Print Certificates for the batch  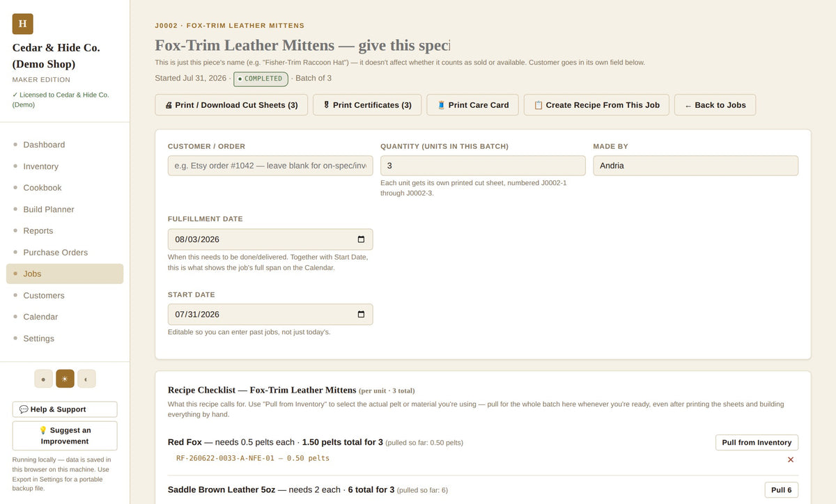[367, 105]
